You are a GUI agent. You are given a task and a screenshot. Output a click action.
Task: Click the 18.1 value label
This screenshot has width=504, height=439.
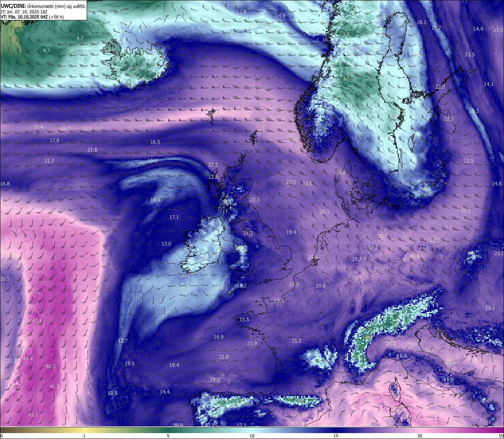[421, 22]
